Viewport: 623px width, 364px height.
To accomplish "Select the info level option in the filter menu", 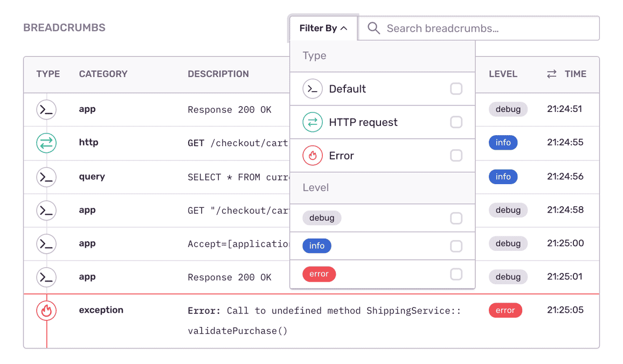I will 317,246.
